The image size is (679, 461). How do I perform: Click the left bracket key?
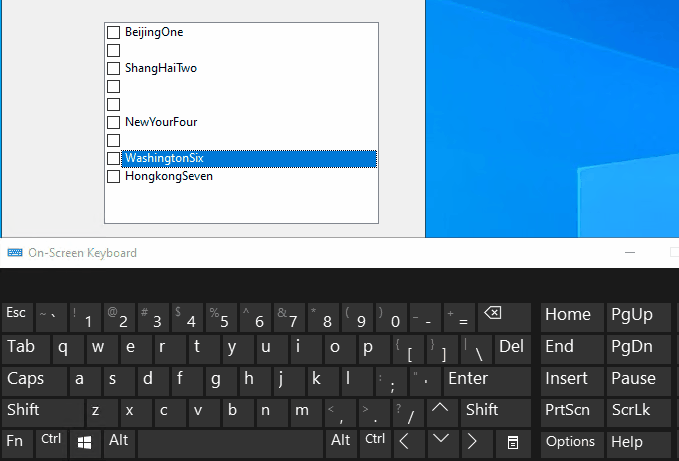click(x=408, y=349)
